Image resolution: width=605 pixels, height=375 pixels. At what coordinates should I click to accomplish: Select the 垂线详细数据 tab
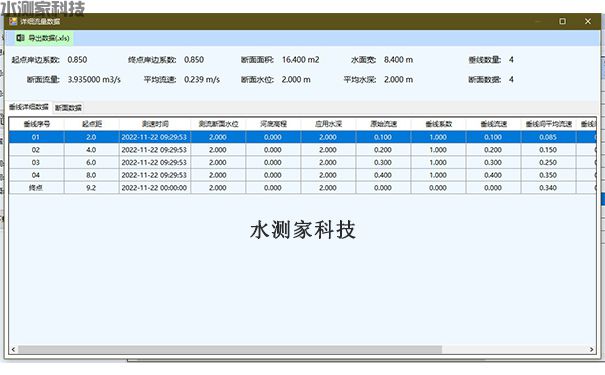tap(29, 107)
